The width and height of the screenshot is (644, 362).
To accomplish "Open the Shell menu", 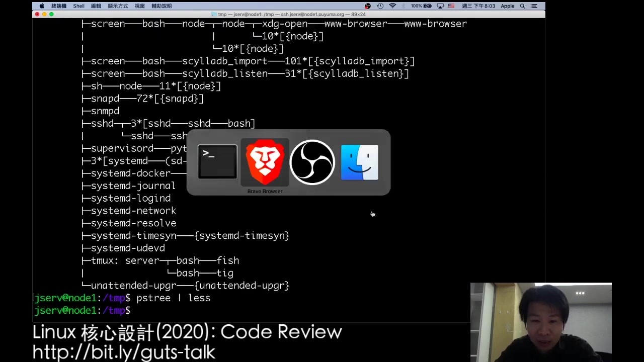I will click(78, 6).
